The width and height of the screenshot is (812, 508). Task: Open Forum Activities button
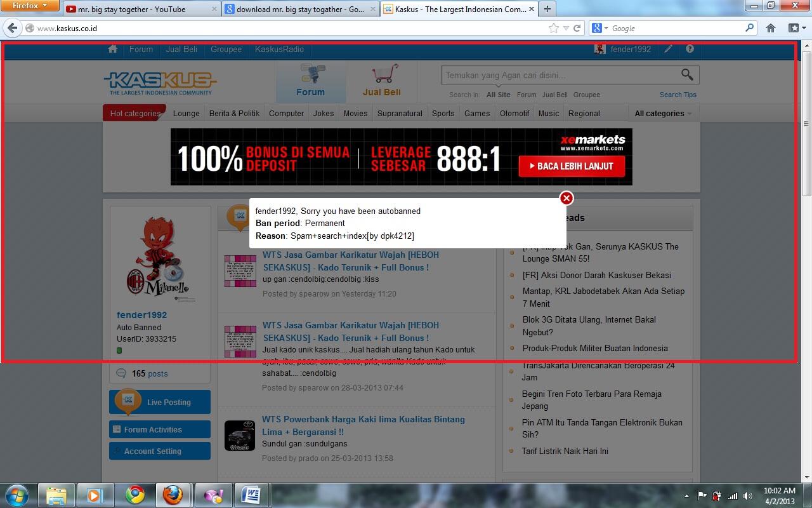coord(160,429)
